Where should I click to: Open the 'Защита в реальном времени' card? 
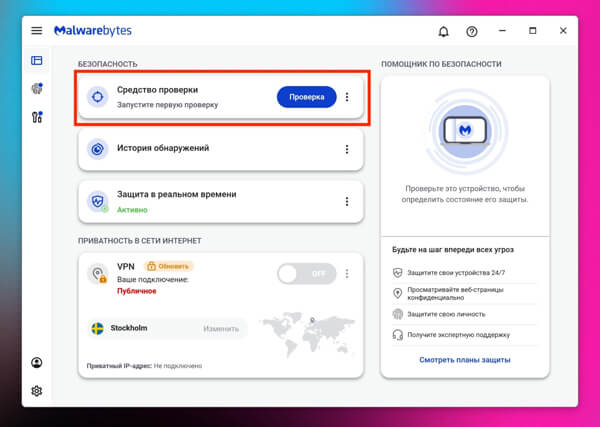[221, 202]
